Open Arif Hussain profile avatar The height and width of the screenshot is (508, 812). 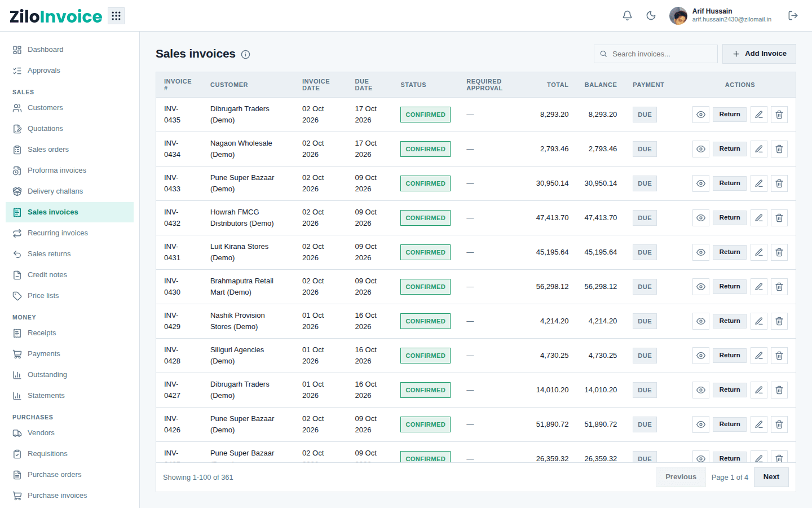(x=678, y=16)
